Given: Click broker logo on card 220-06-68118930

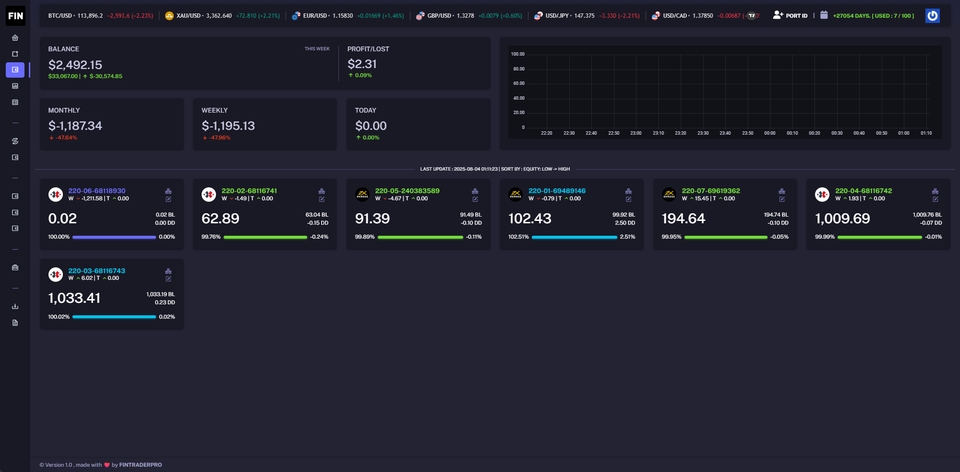Looking at the screenshot, I should (x=56, y=195).
